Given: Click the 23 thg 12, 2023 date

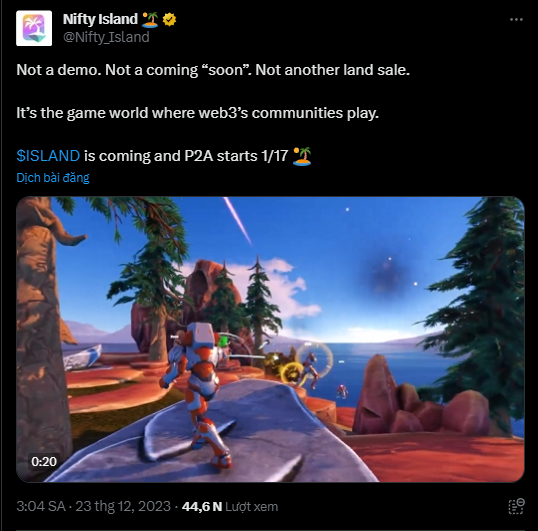Looking at the screenshot, I should coord(123,506).
